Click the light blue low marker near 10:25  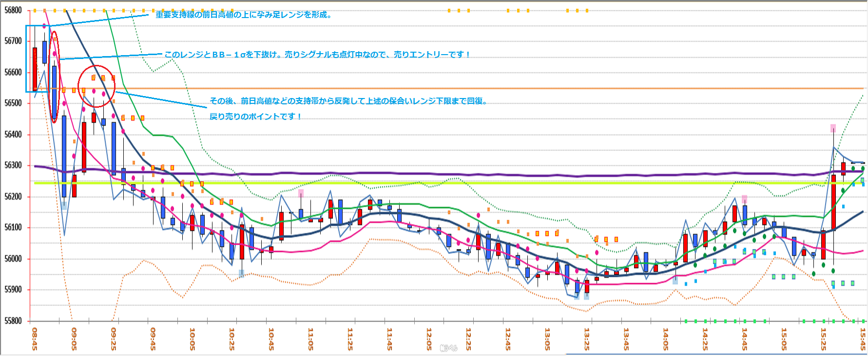241,274
